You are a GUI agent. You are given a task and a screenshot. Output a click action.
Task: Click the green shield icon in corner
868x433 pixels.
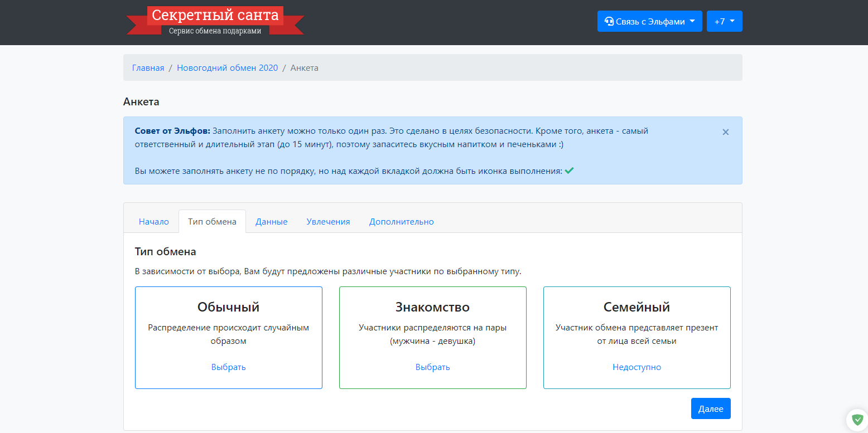tap(857, 420)
